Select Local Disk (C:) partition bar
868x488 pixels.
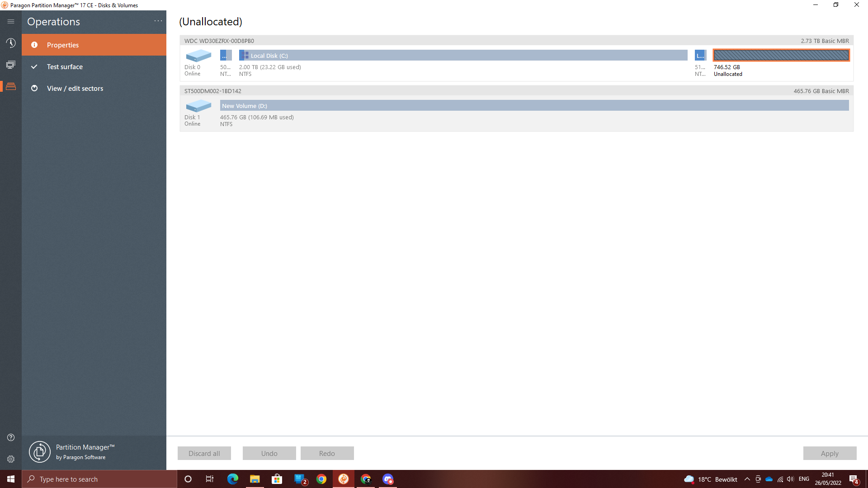point(463,55)
